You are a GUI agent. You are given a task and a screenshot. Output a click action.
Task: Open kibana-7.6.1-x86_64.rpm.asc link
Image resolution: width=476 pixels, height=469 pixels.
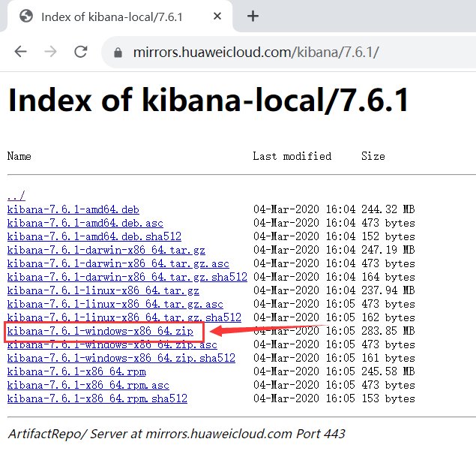[88, 385]
